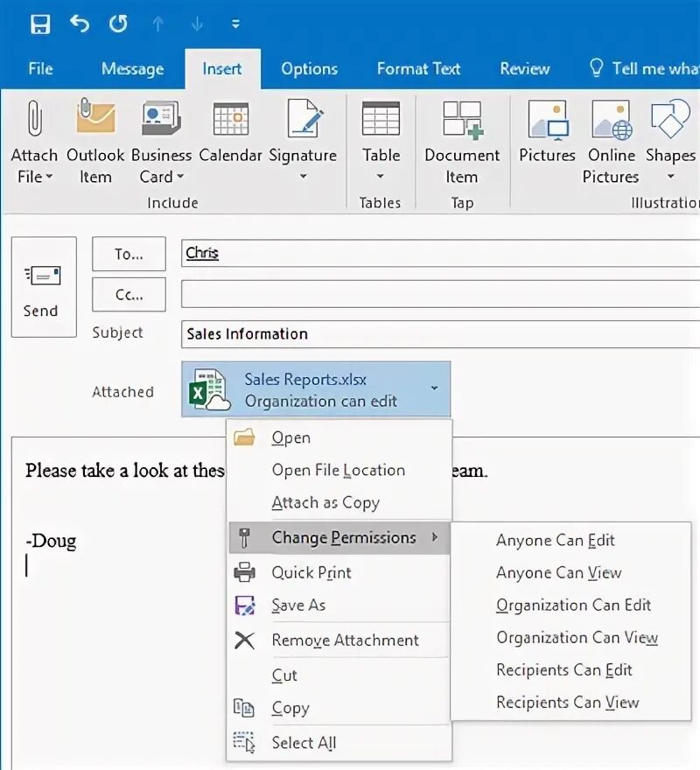Screen dimensions: 700x770
Task: Click the Subject field Sales Information
Action: (x=440, y=334)
